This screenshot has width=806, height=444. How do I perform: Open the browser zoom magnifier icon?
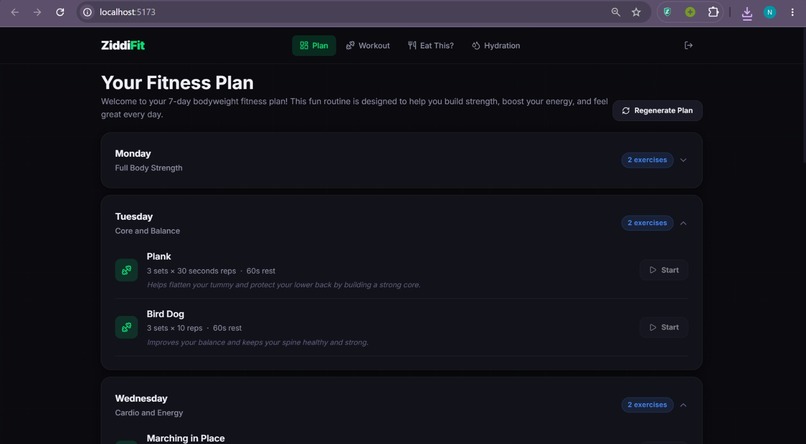click(616, 12)
